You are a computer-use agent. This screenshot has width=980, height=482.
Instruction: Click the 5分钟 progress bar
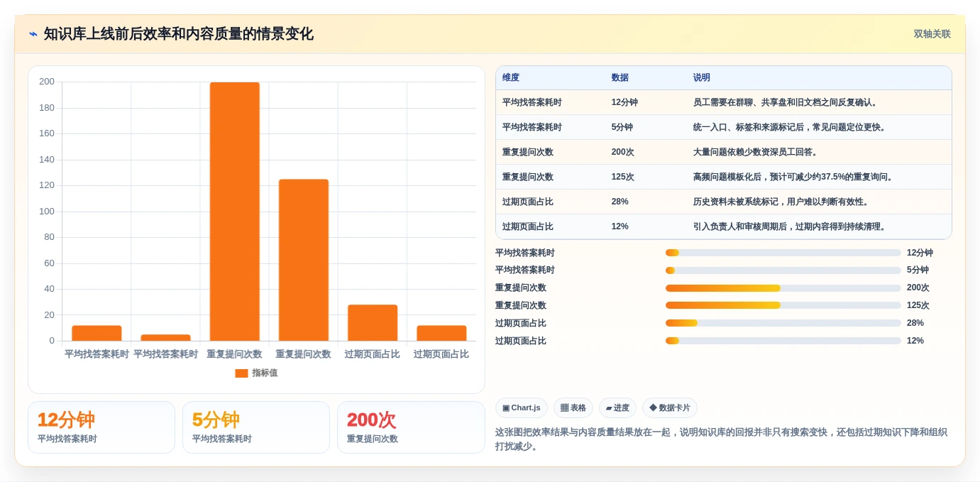783,270
